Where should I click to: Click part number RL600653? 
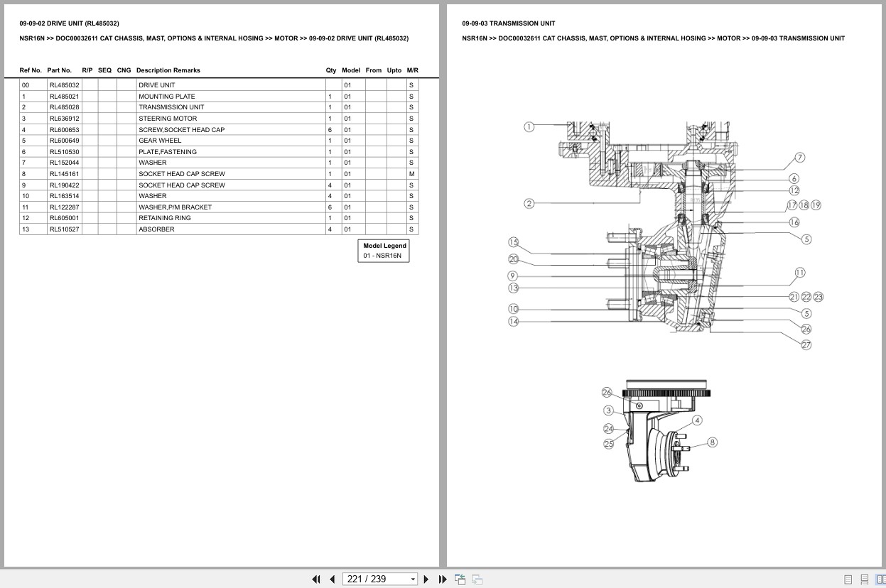pos(64,130)
